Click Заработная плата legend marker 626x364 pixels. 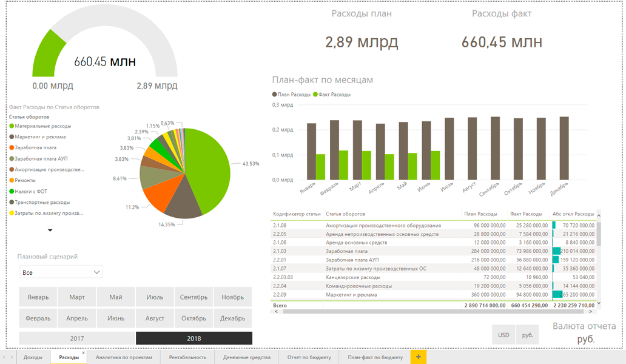[x=12, y=147]
